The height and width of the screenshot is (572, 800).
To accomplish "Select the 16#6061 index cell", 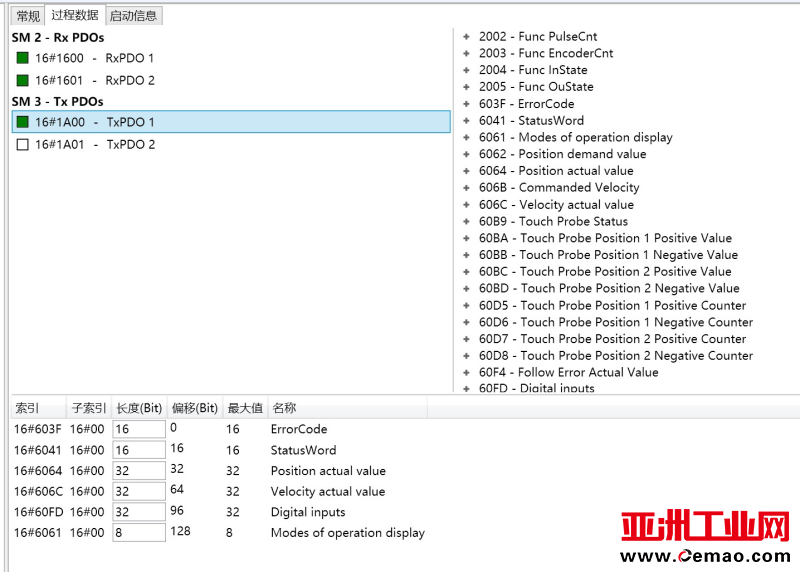I will coord(38,533).
